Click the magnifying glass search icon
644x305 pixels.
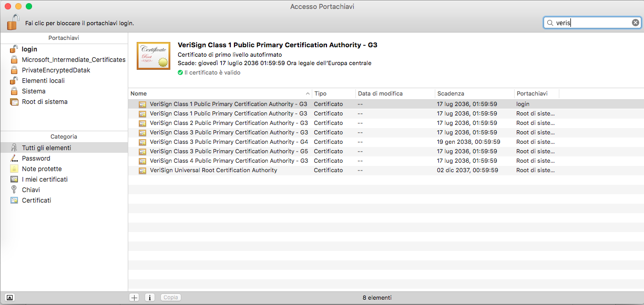point(550,23)
